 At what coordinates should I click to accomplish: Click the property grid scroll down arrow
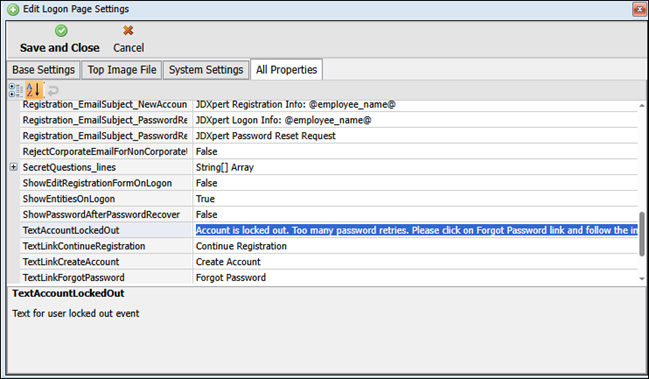coord(642,278)
